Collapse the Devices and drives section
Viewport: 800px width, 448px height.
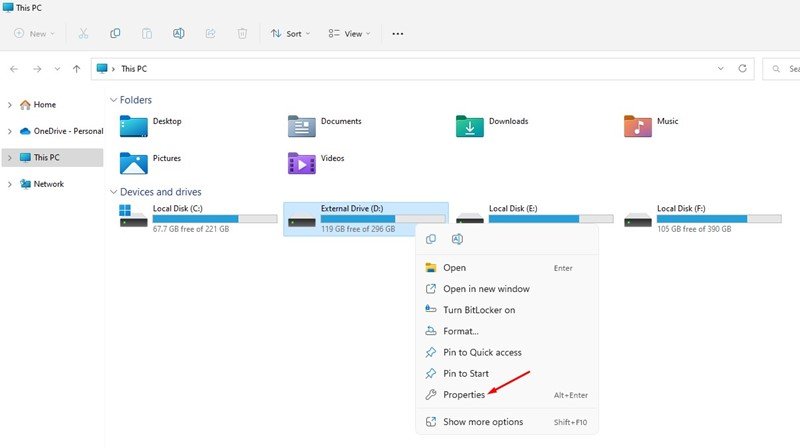(x=112, y=192)
